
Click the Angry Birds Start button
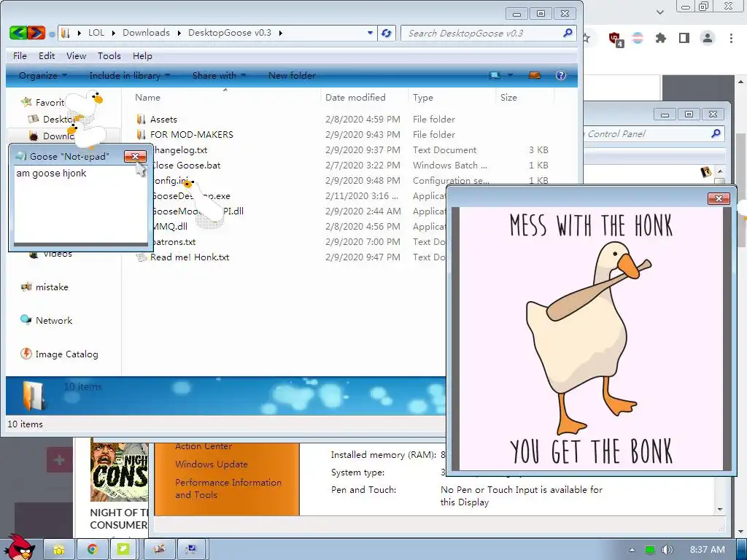[x=19, y=547]
